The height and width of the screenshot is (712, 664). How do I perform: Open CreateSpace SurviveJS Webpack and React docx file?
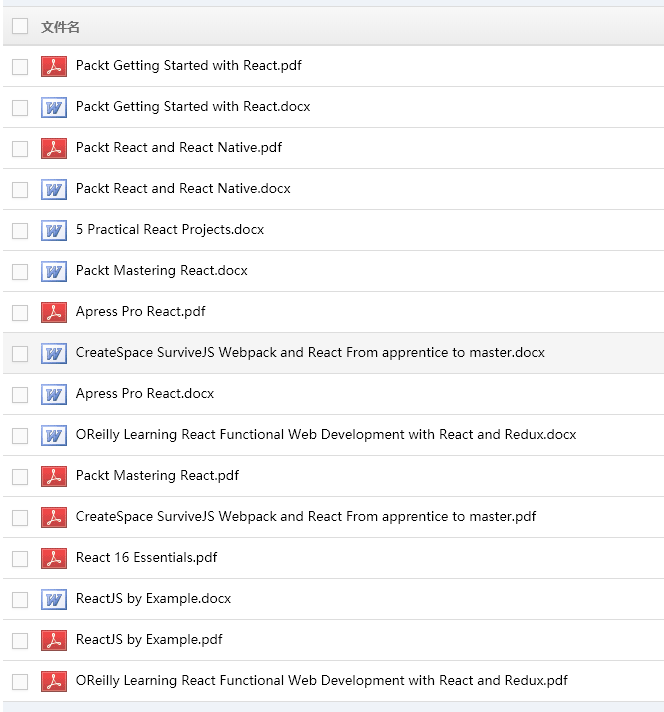(x=310, y=353)
